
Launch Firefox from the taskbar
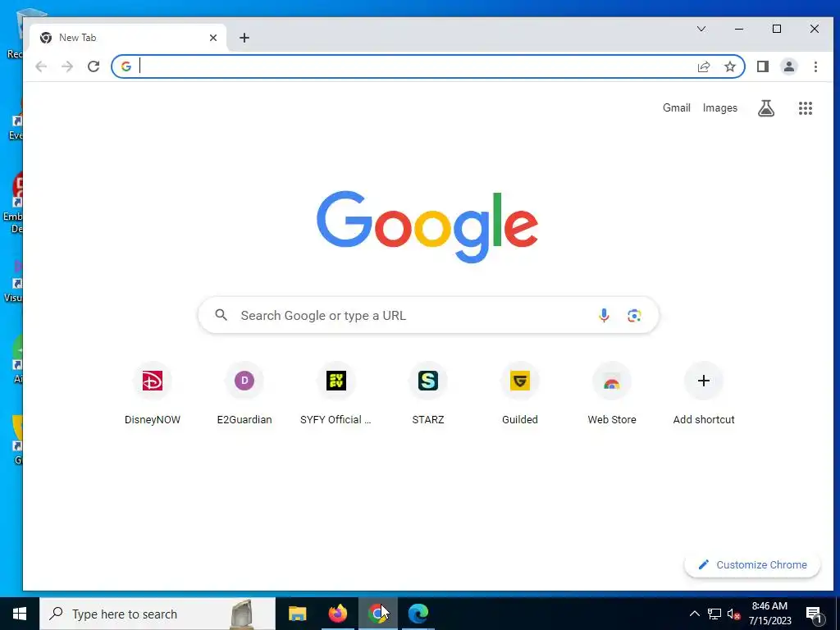337,614
